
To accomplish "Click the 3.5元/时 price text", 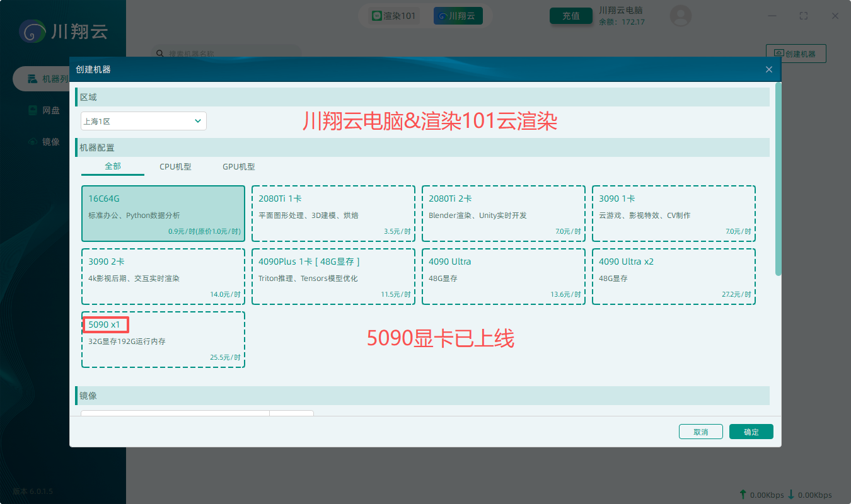I will (x=397, y=232).
